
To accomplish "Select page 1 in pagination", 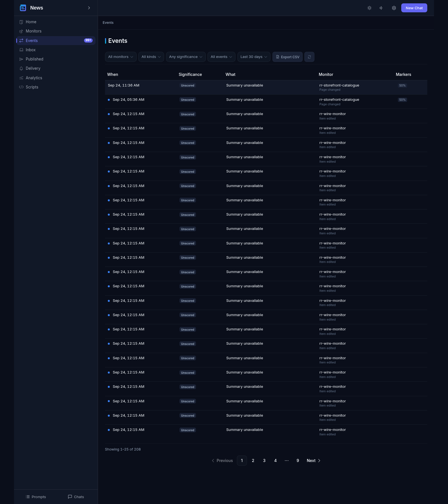I will point(242,461).
